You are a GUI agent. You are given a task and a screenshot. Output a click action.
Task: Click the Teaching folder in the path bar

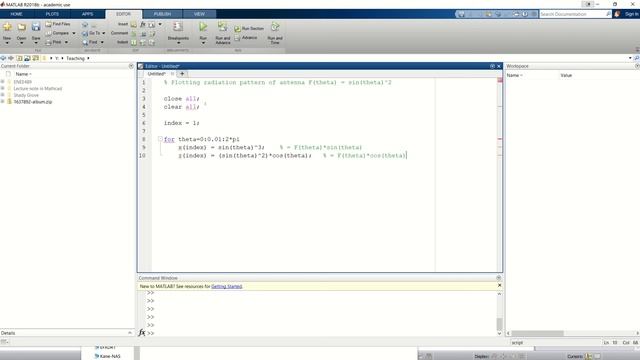(76, 58)
